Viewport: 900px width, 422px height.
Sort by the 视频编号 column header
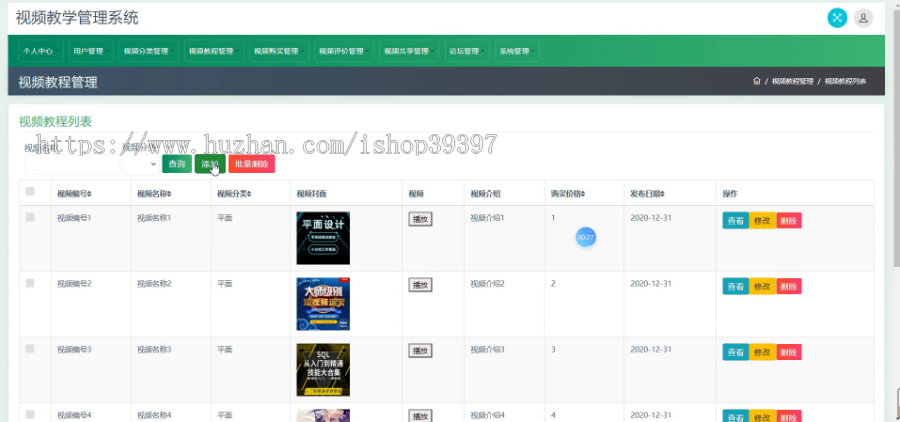[74, 194]
